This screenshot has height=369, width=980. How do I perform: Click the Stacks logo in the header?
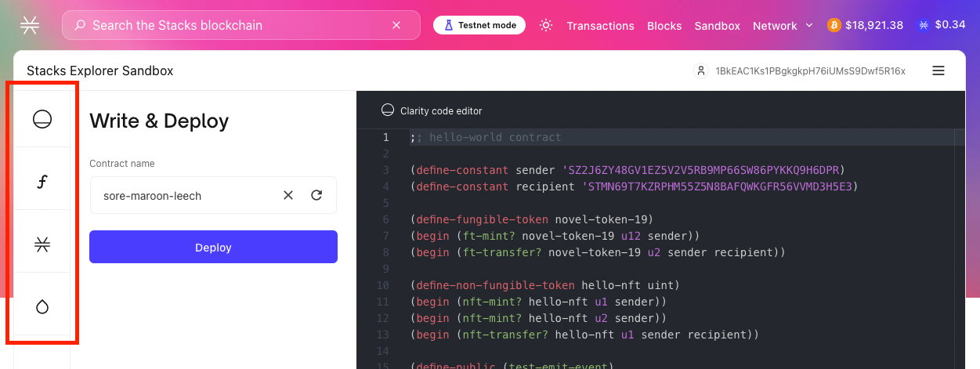(30, 25)
